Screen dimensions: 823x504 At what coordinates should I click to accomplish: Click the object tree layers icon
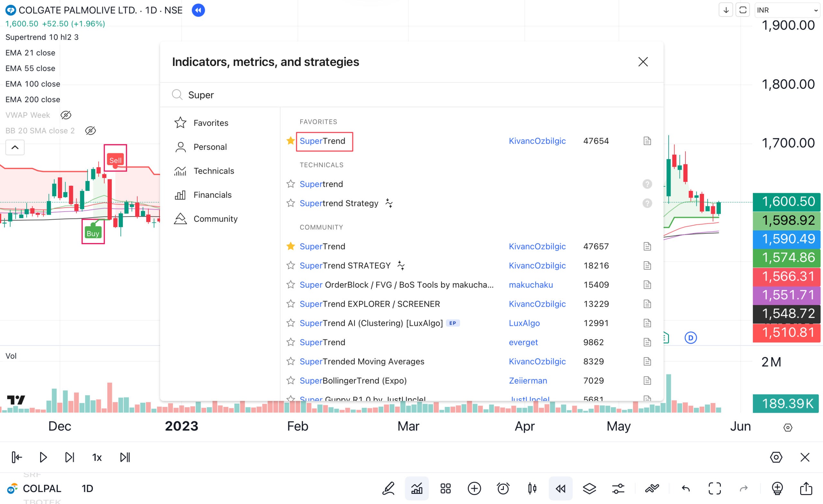[x=589, y=488]
